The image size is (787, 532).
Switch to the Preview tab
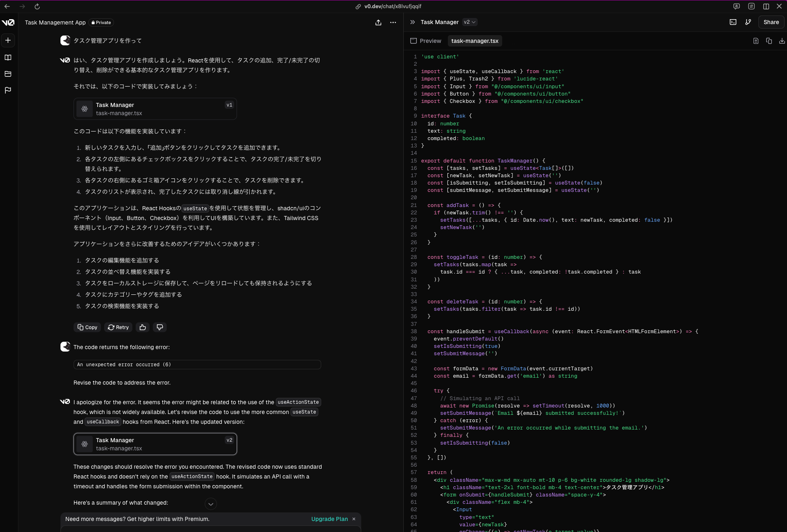coord(426,41)
